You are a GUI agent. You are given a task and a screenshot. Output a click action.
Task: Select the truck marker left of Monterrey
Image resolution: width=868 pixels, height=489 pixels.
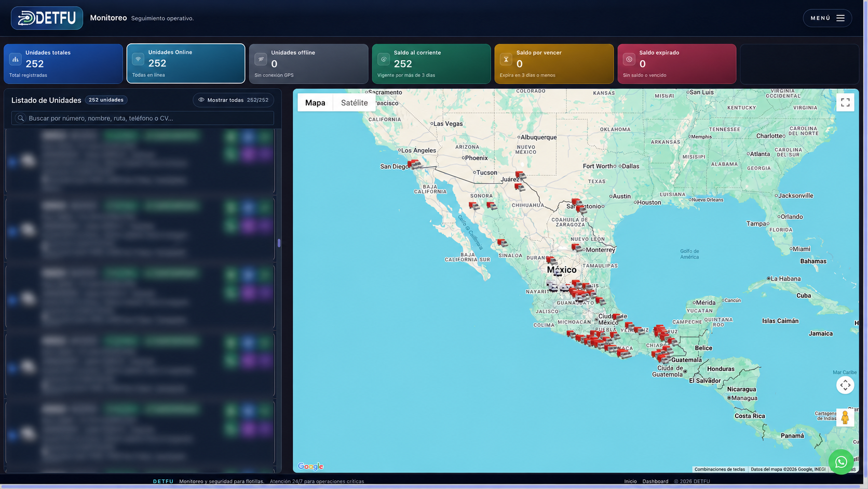point(577,248)
